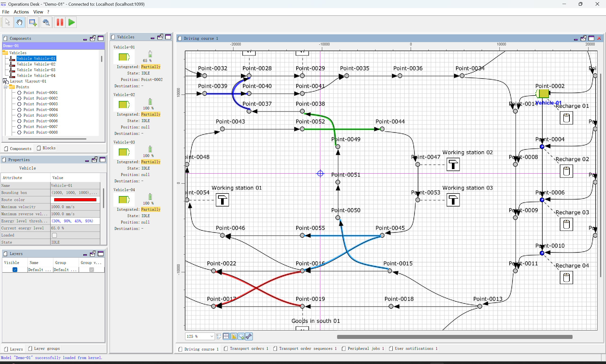Toggle the Group visible checkbox in Layers
606x364 pixels.
coord(92,270)
